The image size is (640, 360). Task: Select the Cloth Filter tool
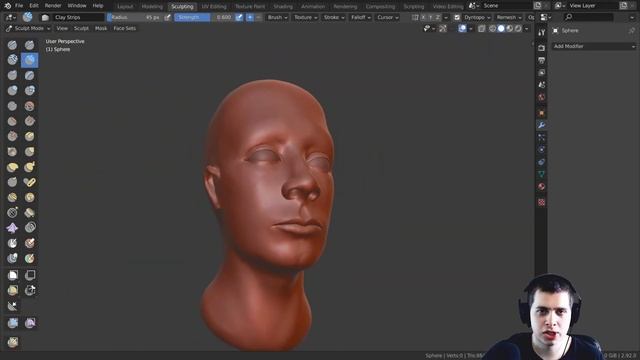29,323
